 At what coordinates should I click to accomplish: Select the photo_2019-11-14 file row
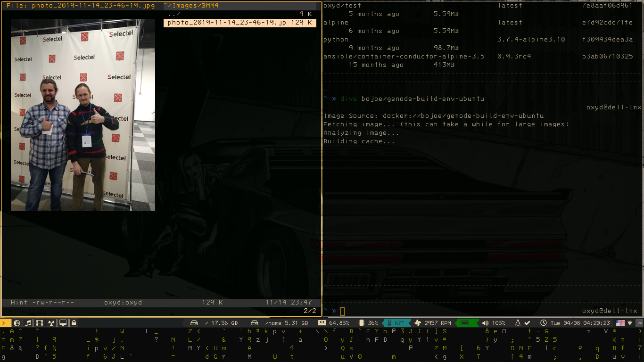[x=240, y=23]
